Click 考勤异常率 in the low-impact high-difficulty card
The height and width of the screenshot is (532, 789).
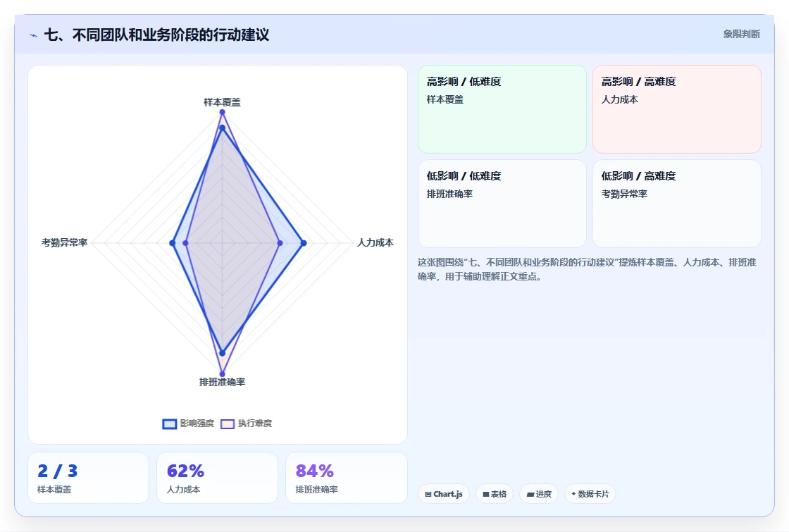[624, 194]
